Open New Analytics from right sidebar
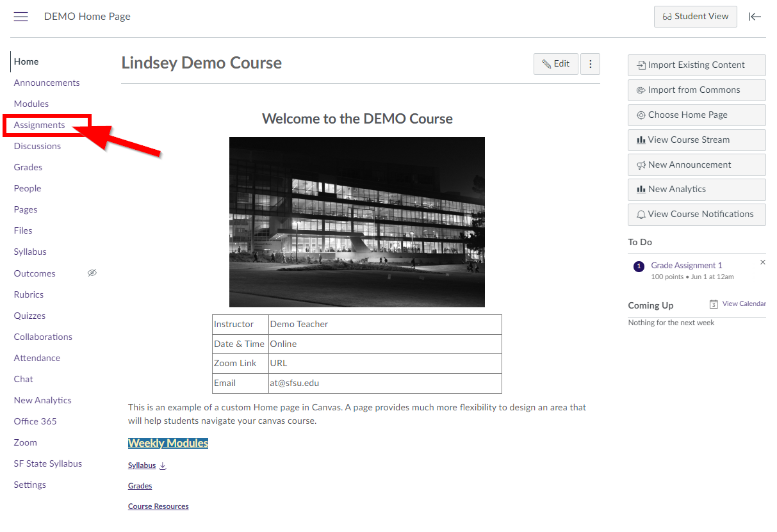The height and width of the screenshot is (532, 777). coord(697,189)
